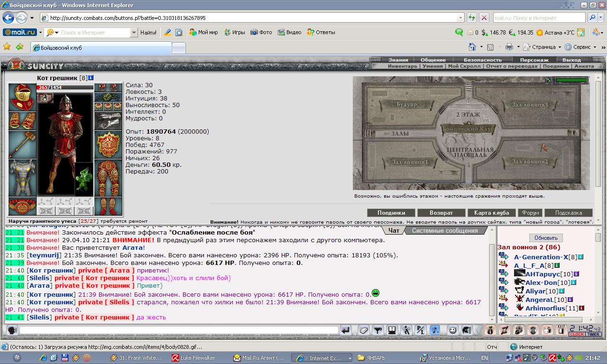Click the IE refresh button
Screen dimensions: 607x364
tap(472, 18)
